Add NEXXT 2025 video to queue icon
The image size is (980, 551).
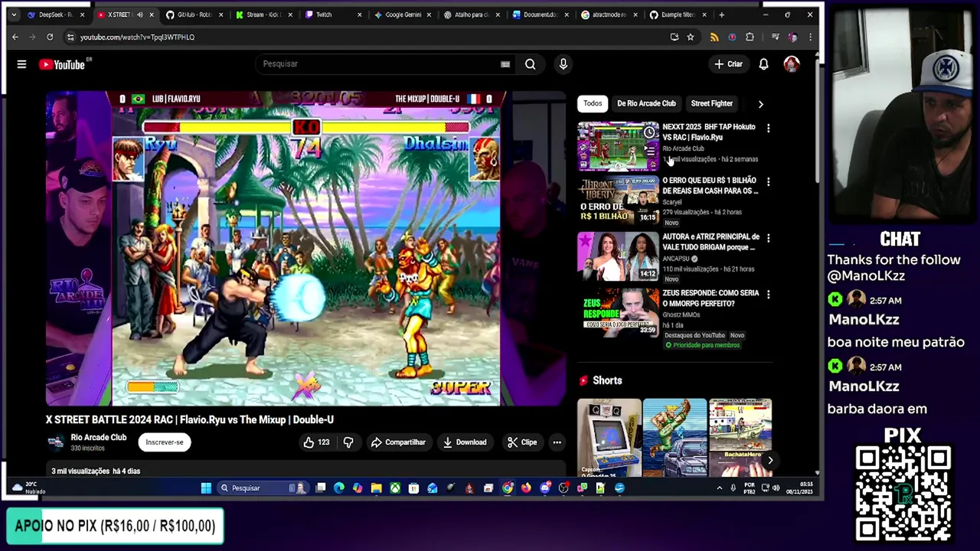pos(649,151)
